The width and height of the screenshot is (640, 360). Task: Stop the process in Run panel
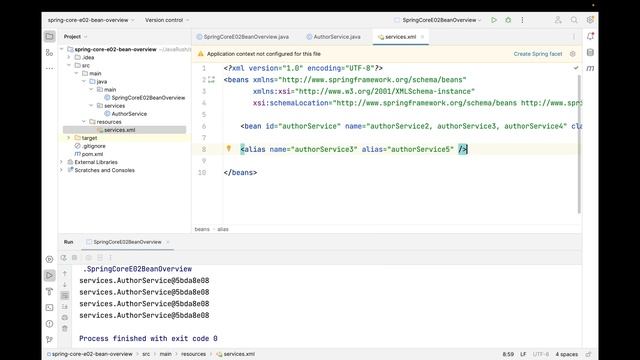75,258
